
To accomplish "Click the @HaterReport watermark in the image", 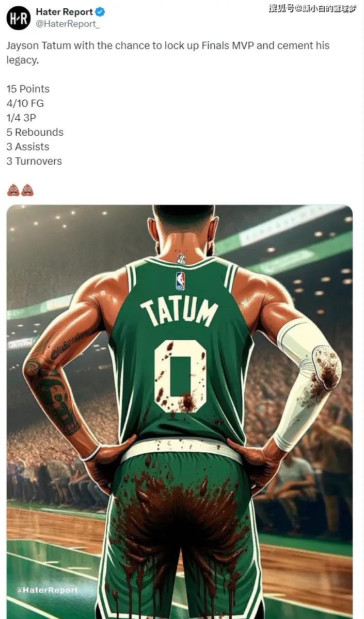I will [x=47, y=590].
